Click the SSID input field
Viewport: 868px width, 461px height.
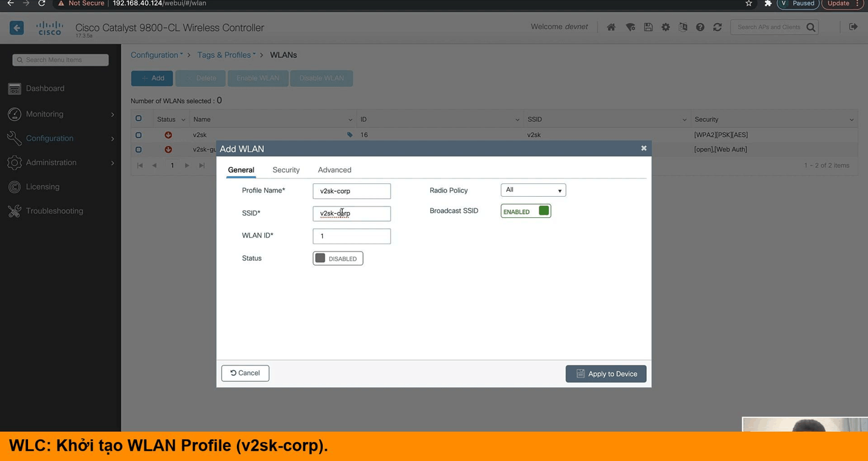[x=351, y=214]
